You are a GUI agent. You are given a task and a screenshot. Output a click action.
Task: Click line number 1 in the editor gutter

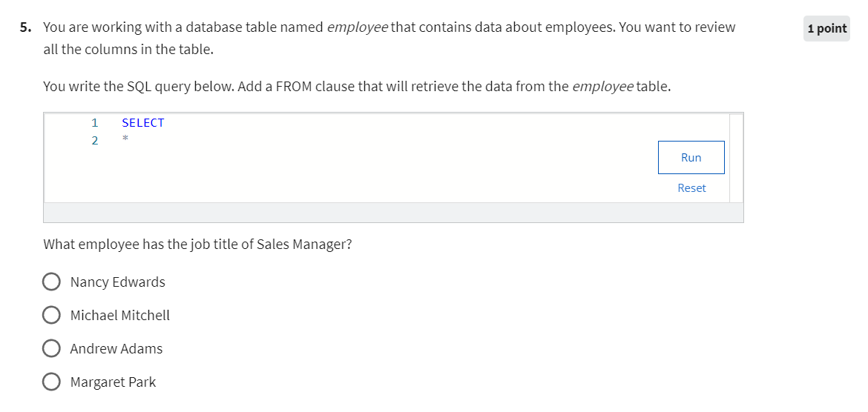pyautogui.click(x=95, y=123)
